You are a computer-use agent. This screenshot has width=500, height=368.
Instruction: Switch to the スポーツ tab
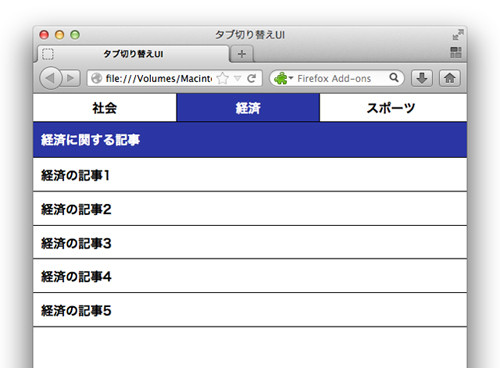point(393,108)
